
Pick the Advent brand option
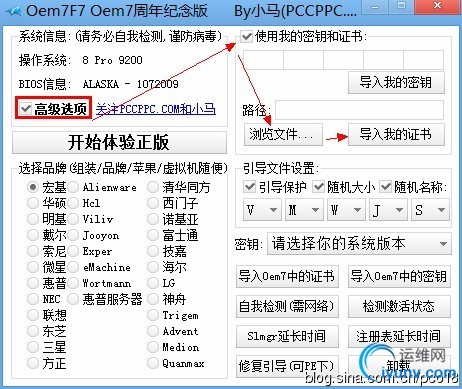click(x=153, y=331)
